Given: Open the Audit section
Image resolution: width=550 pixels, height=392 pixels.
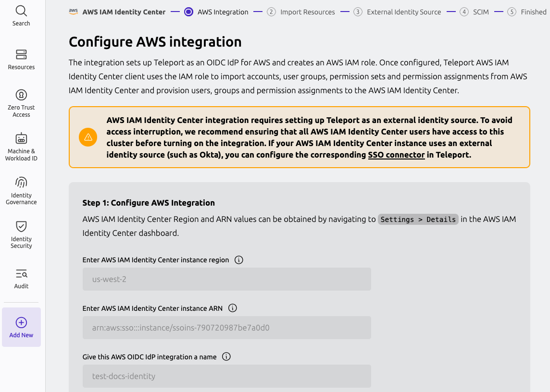Looking at the screenshot, I should (21, 278).
